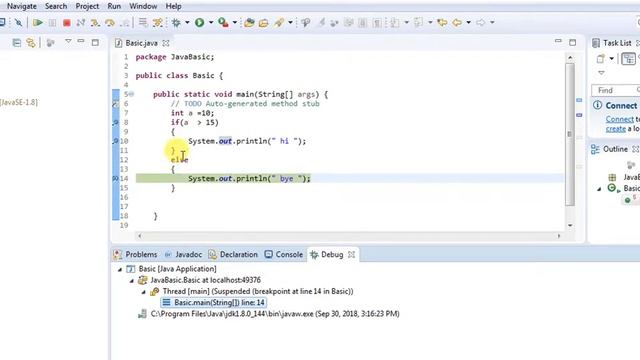Maximize the editor area

(573, 42)
